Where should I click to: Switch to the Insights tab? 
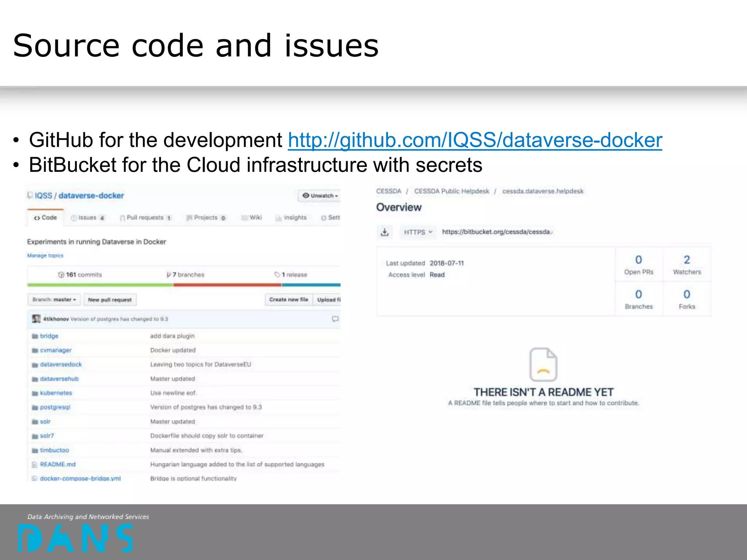(x=291, y=218)
